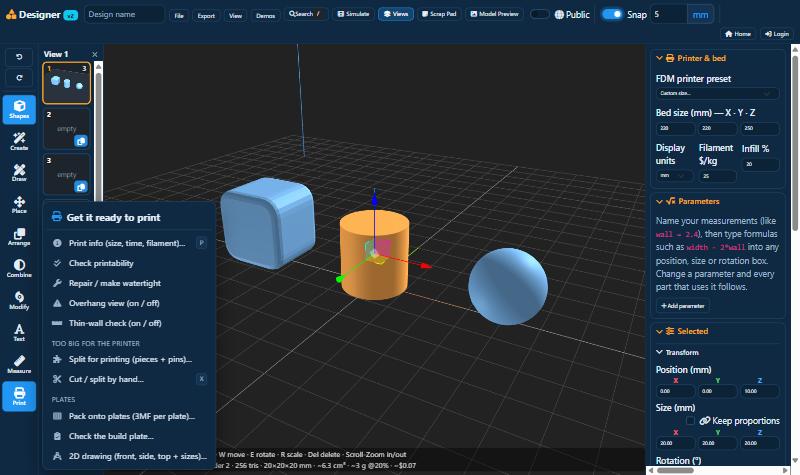Viewport: 800px width, 475px height.
Task: Close the View 1 panel
Action: tap(94, 54)
